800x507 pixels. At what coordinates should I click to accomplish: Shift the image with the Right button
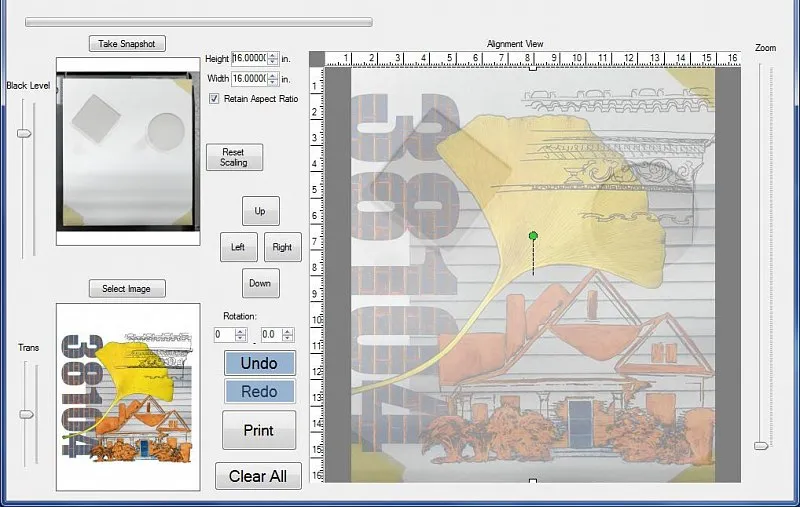282,247
